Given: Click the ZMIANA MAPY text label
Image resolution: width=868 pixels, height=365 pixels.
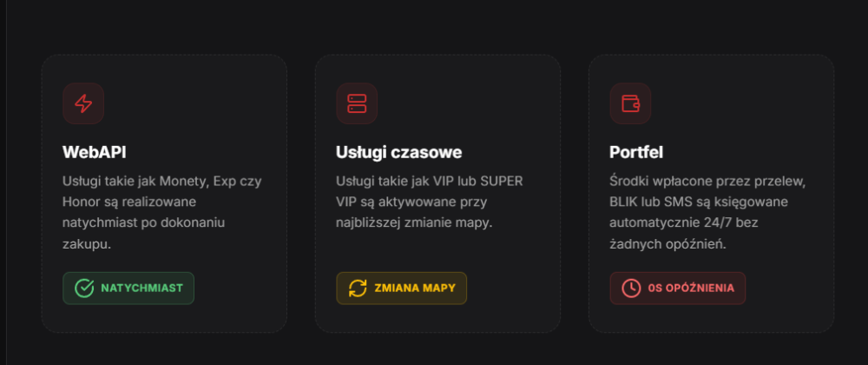Looking at the screenshot, I should (415, 288).
